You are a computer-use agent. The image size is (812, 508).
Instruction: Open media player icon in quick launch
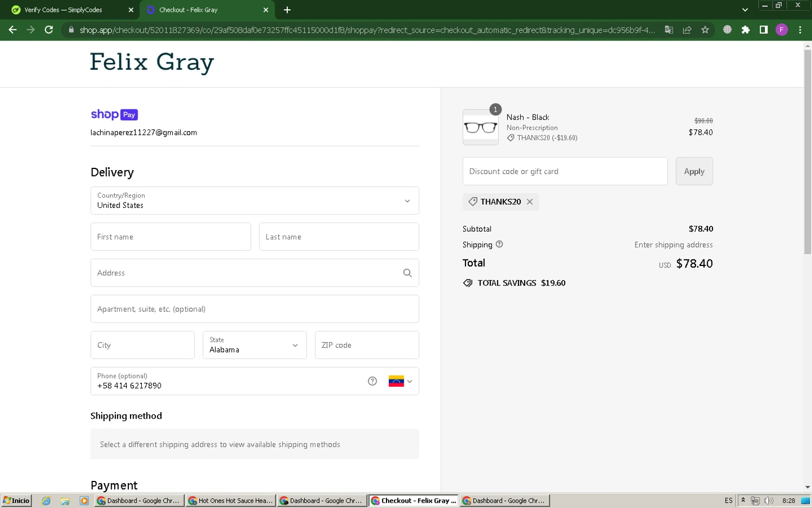[84, 500]
